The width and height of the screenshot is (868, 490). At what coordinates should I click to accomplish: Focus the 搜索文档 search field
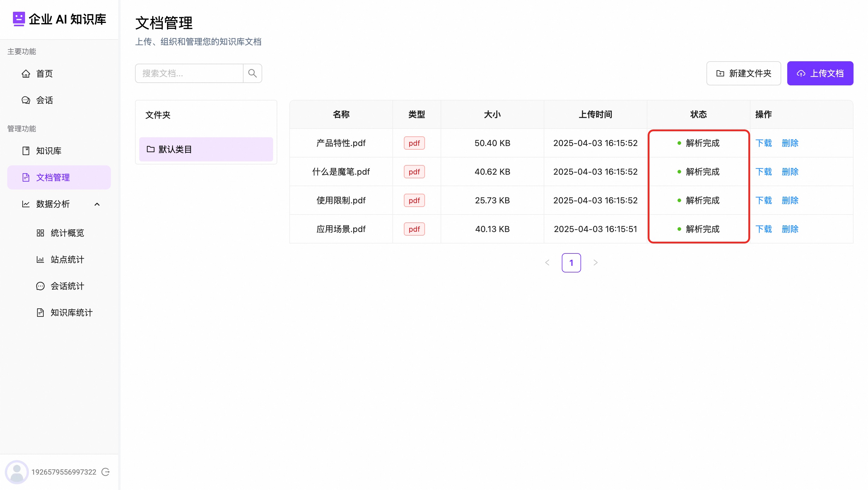point(189,73)
